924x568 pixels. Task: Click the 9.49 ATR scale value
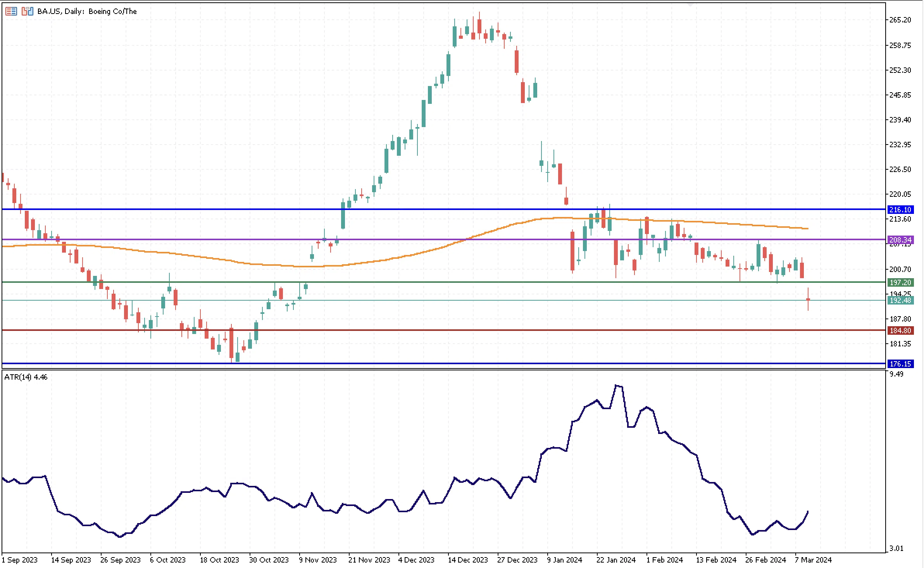point(896,374)
